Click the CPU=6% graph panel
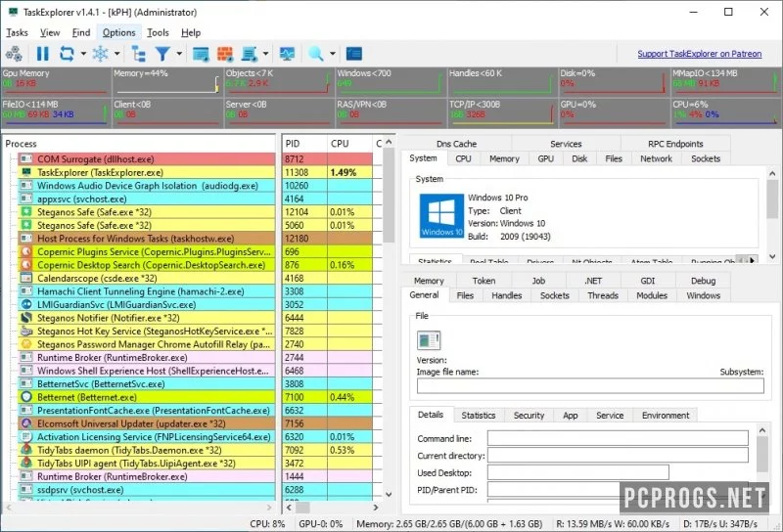The width and height of the screenshot is (783, 532). pyautogui.click(x=725, y=112)
